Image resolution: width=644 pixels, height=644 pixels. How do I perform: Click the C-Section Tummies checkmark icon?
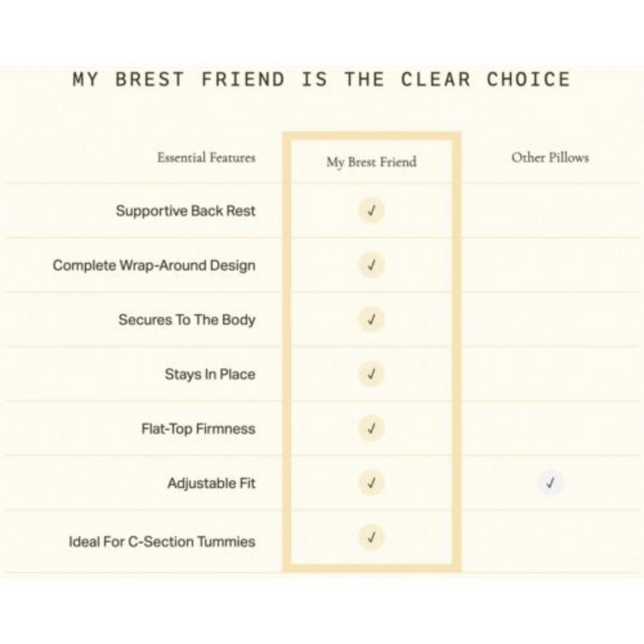(371, 538)
